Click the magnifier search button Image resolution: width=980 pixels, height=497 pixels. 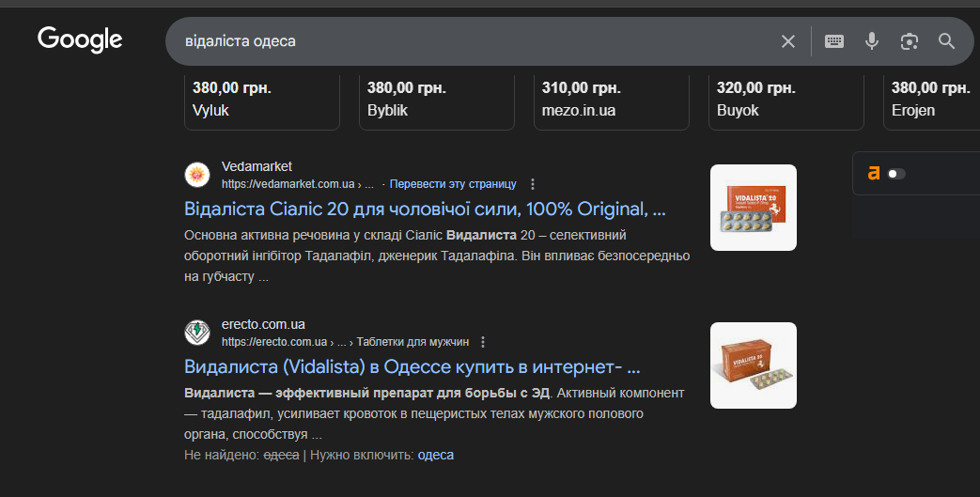(946, 41)
